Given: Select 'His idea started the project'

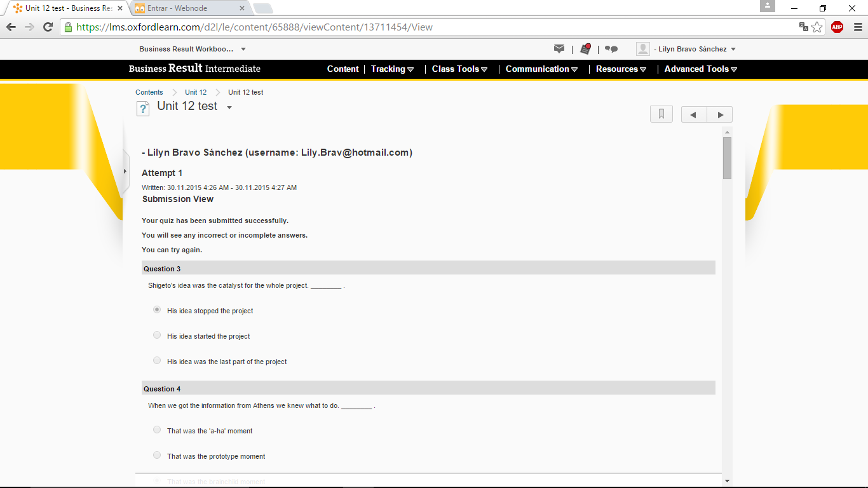Looking at the screenshot, I should pyautogui.click(x=157, y=335).
